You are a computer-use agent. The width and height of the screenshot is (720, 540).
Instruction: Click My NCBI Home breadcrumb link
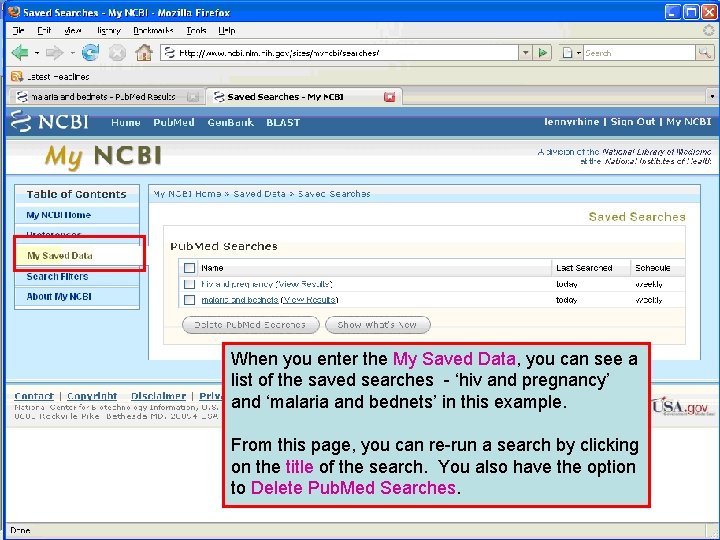[187, 194]
